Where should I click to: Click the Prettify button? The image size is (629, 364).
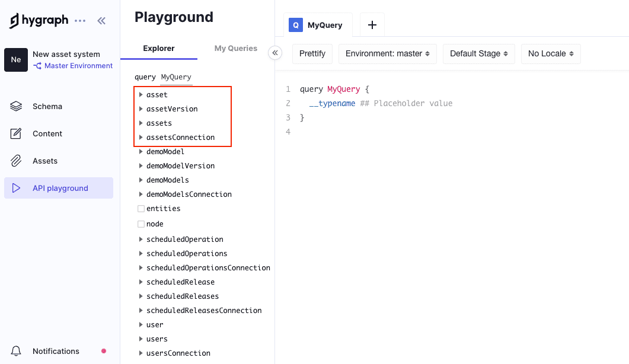click(x=312, y=53)
